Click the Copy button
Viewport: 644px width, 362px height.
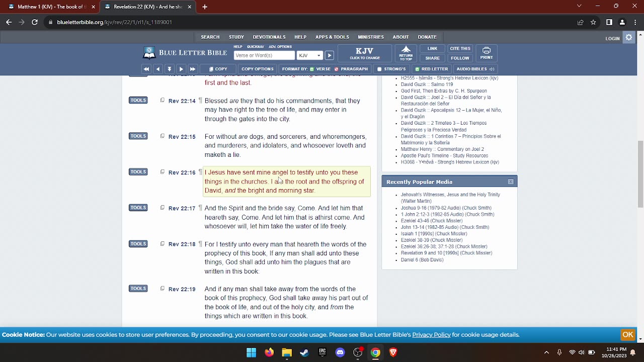coord(218,69)
